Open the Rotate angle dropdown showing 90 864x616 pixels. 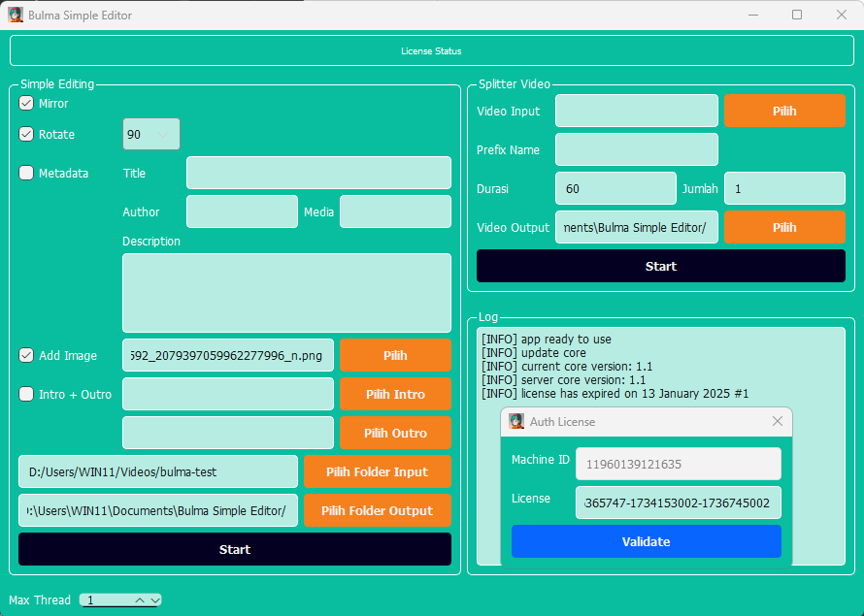click(x=151, y=134)
